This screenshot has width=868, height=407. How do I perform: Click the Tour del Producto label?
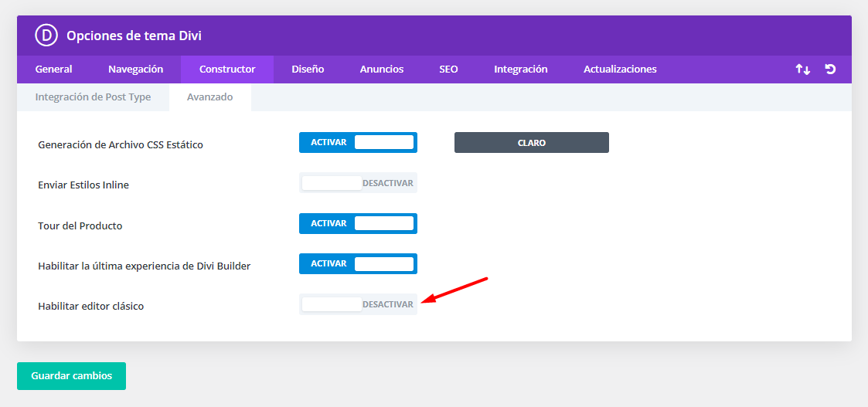80,226
